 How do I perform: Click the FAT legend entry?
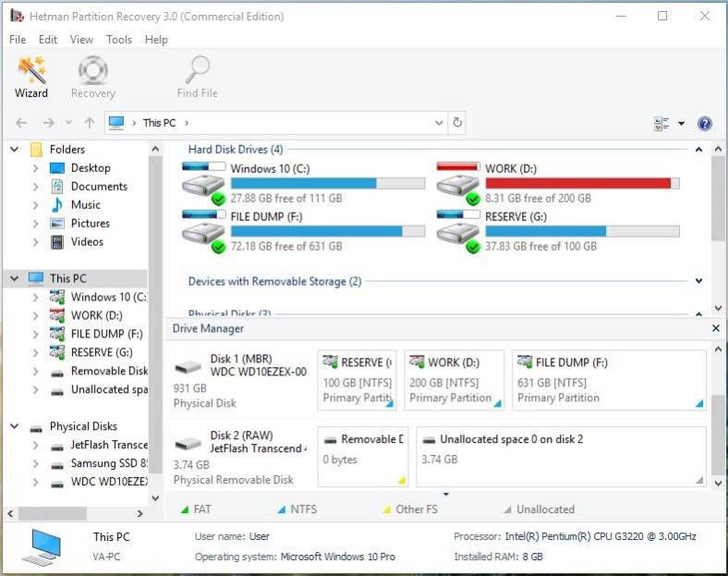pyautogui.click(x=196, y=509)
